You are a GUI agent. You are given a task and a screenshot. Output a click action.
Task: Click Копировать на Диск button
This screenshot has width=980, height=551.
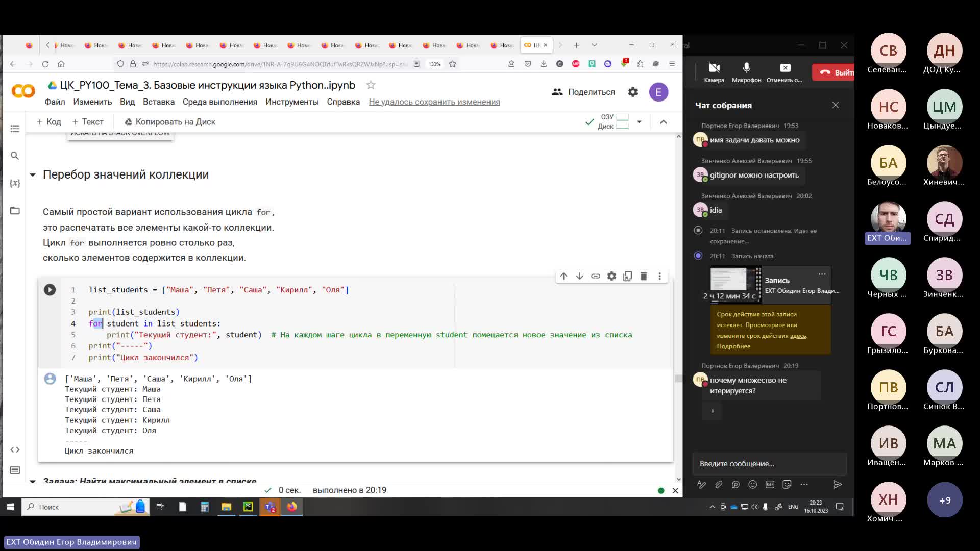(170, 122)
